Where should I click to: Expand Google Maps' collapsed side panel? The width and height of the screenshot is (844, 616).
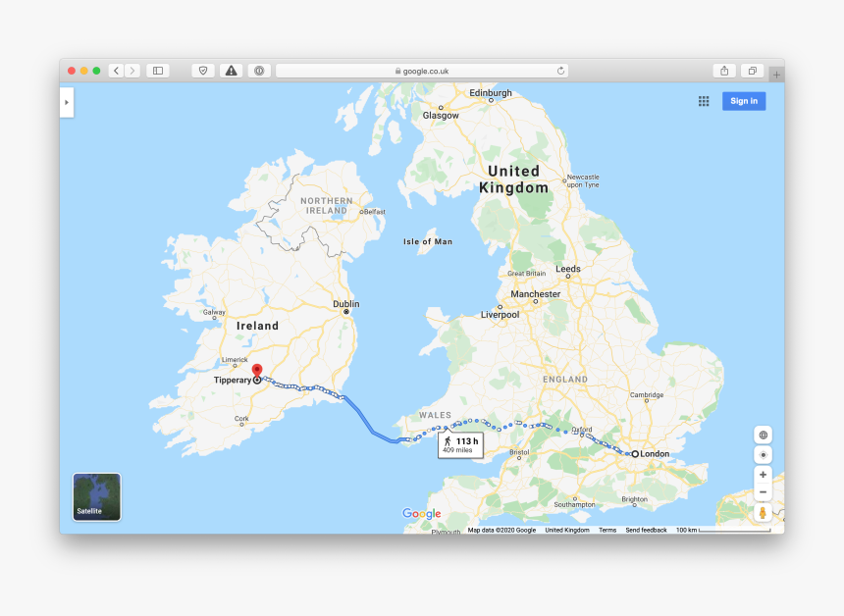pos(66,102)
